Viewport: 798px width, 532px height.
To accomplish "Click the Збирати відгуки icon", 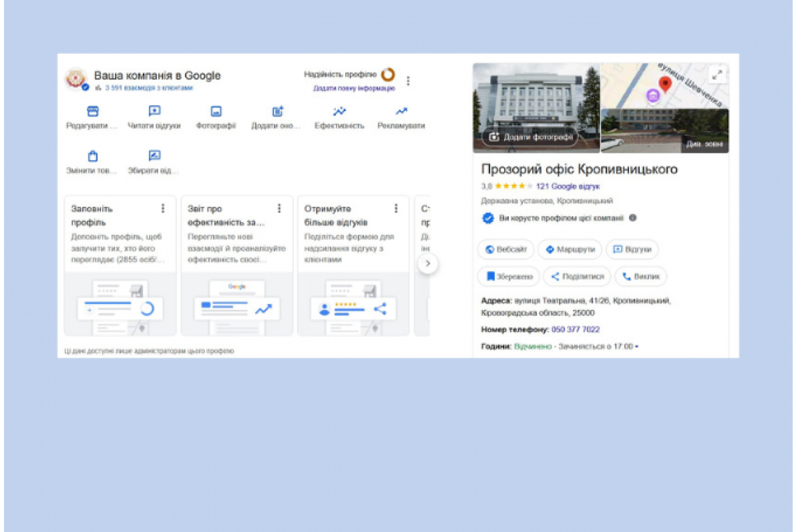I will pyautogui.click(x=154, y=156).
